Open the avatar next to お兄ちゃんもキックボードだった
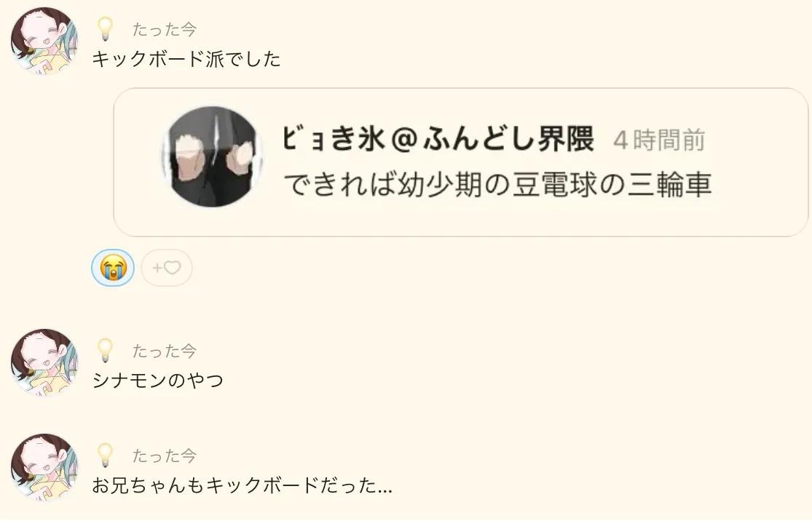812x521 pixels. tap(44, 467)
